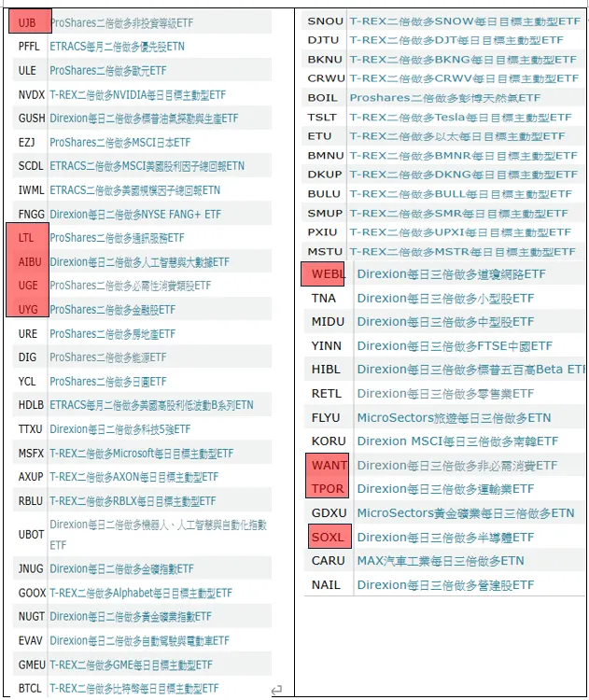Click the DKUP ticker cell
This screenshot has height=700, width=589.
(325, 175)
